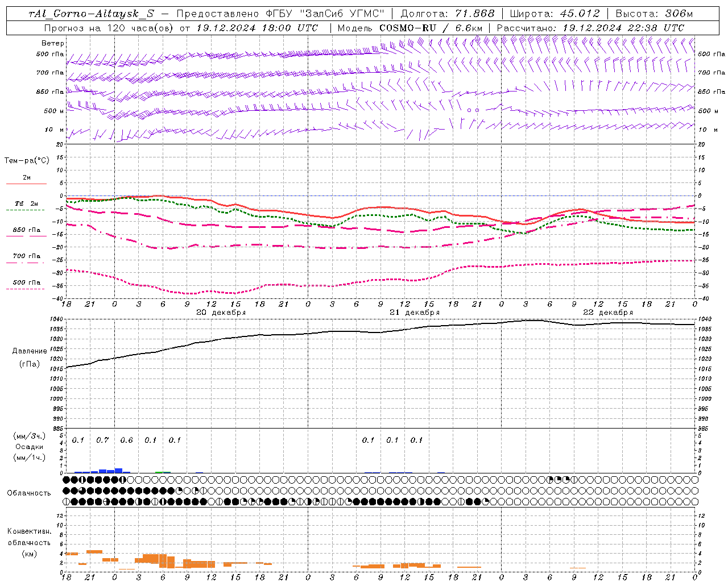Click the 0.7 precipitation amount value
Viewport: 728px width, 582px height.
(x=102, y=440)
